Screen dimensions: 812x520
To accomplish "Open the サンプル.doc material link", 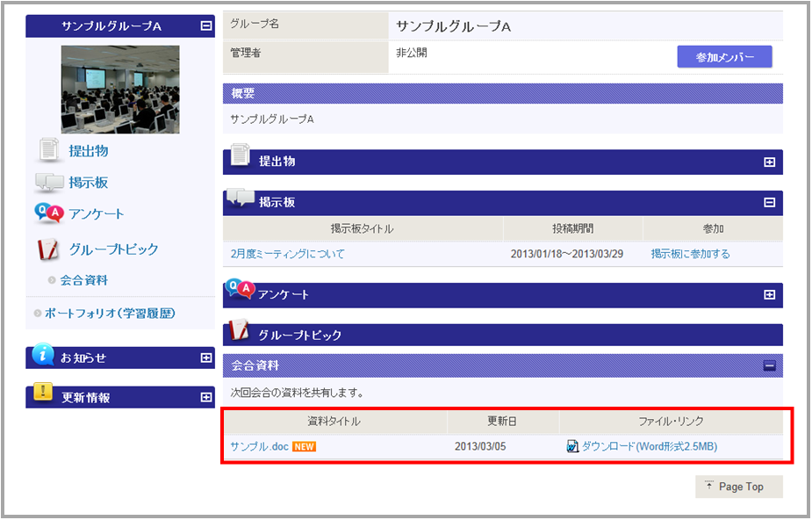I will pyautogui.click(x=259, y=446).
